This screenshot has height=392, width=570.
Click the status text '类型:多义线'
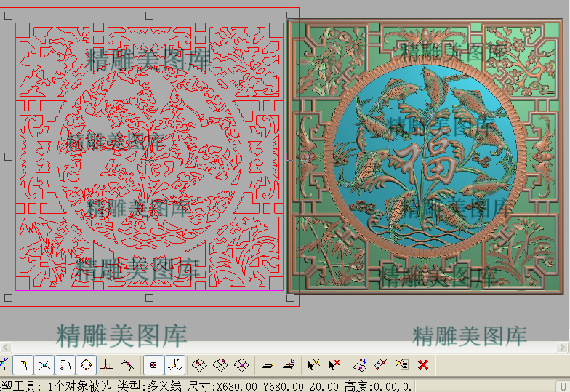click(x=149, y=386)
